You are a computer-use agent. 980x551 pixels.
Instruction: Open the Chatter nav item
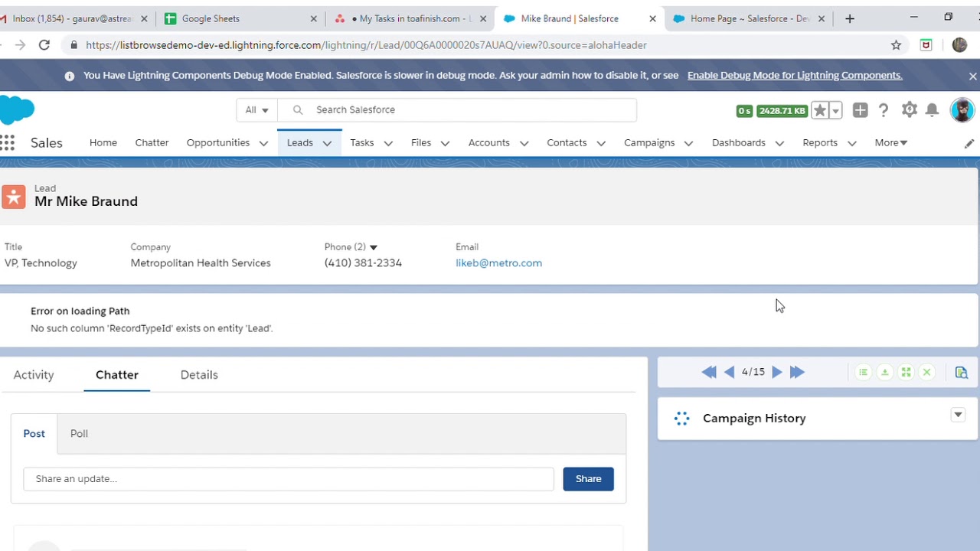point(152,142)
